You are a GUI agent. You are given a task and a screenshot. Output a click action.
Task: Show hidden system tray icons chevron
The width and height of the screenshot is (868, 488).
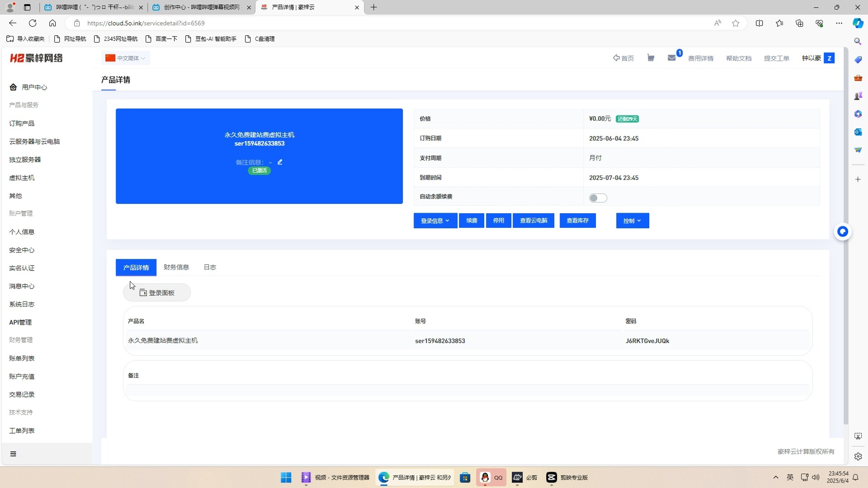click(775, 477)
